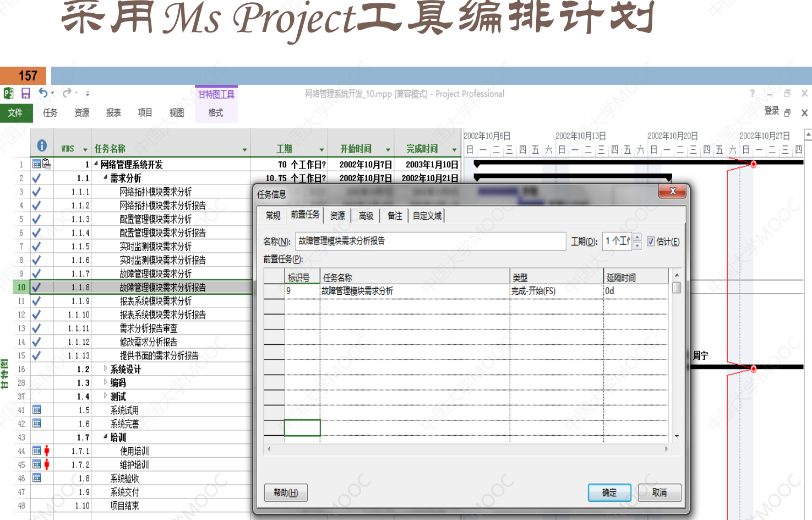This screenshot has height=520, width=812.
Task: Click the 帮助(H) button
Action: [x=286, y=492]
